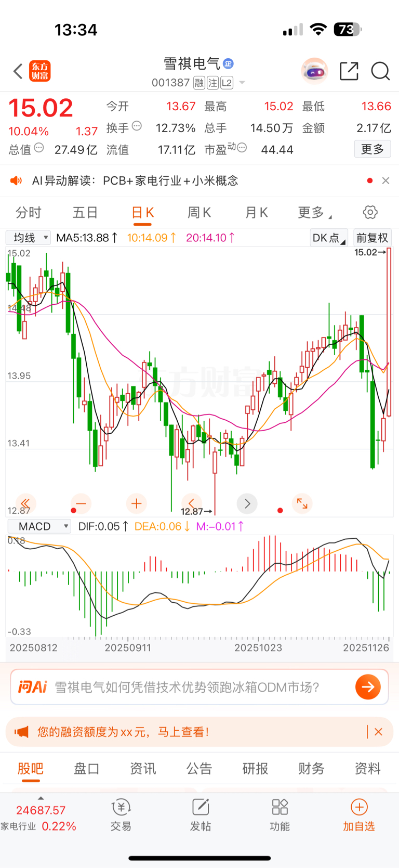Switch to the 盘口 tab
This screenshot has width=399, height=868.
coord(86,769)
